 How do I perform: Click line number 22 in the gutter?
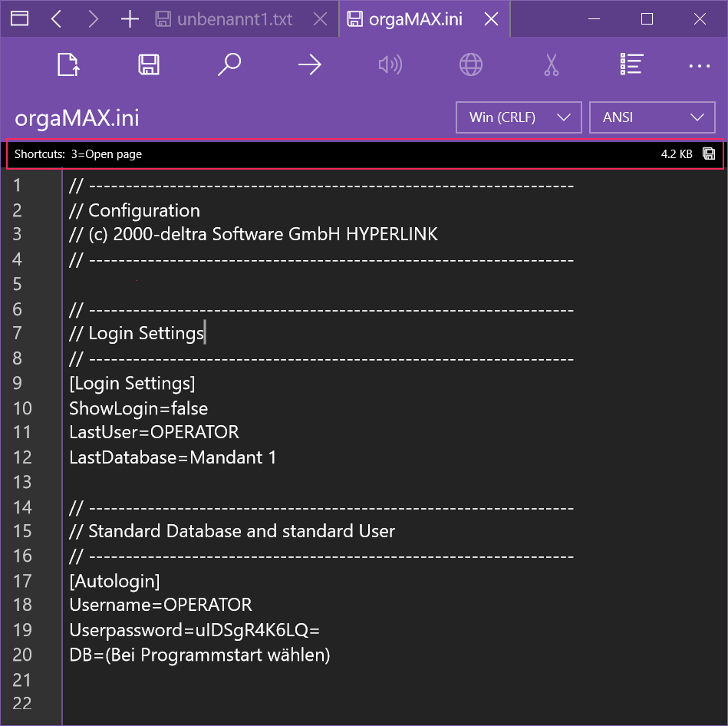pos(21,704)
